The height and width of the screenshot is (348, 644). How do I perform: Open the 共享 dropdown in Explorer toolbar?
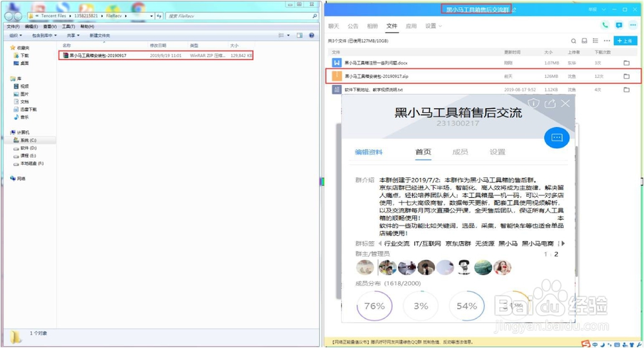(73, 35)
